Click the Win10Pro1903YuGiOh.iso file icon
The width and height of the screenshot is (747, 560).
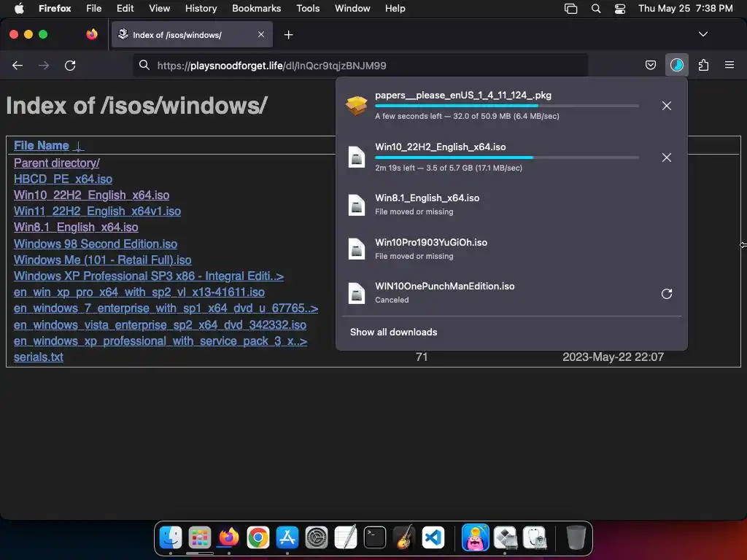coord(356,249)
